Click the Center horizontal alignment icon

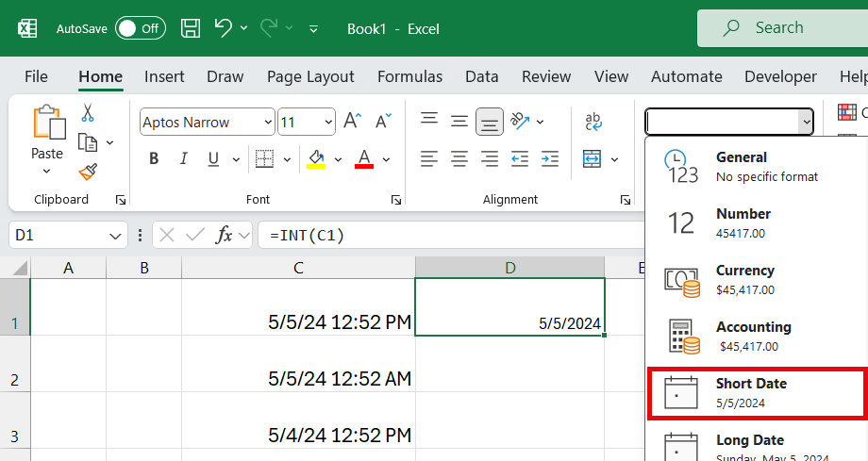[x=459, y=158]
